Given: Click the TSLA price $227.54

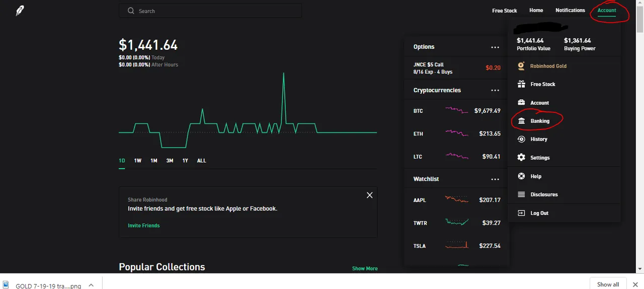Looking at the screenshot, I should point(490,246).
